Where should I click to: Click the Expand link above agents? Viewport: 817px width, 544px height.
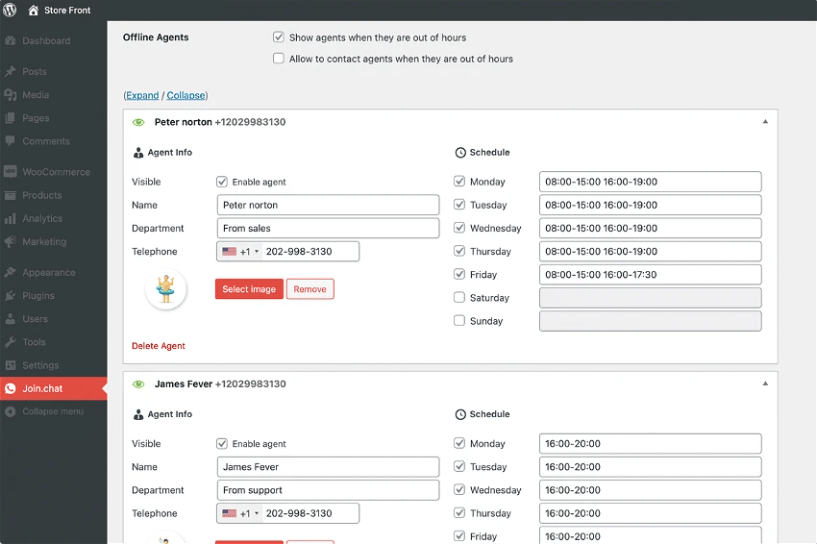click(142, 95)
